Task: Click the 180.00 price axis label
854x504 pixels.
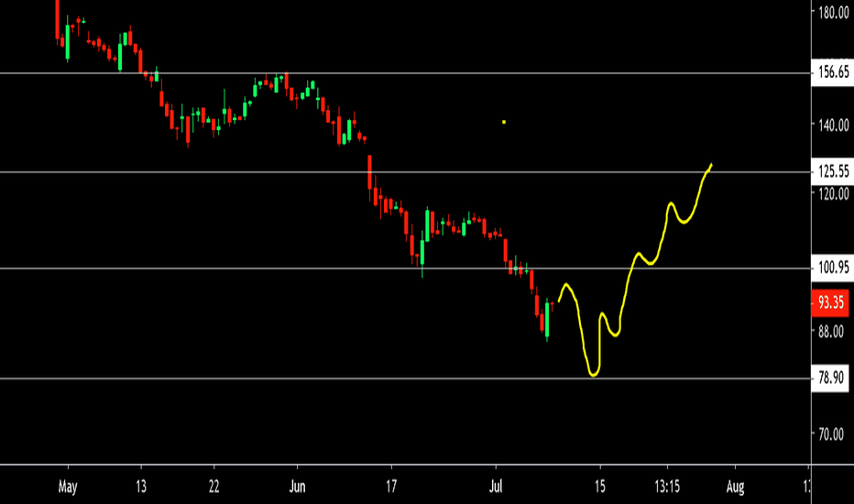Action: [833, 12]
